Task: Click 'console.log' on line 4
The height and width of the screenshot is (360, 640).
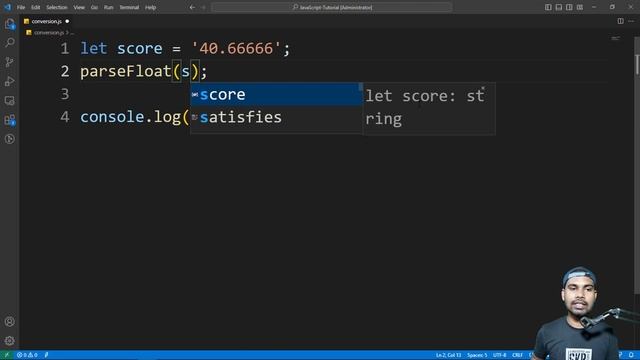Action: tap(131, 117)
